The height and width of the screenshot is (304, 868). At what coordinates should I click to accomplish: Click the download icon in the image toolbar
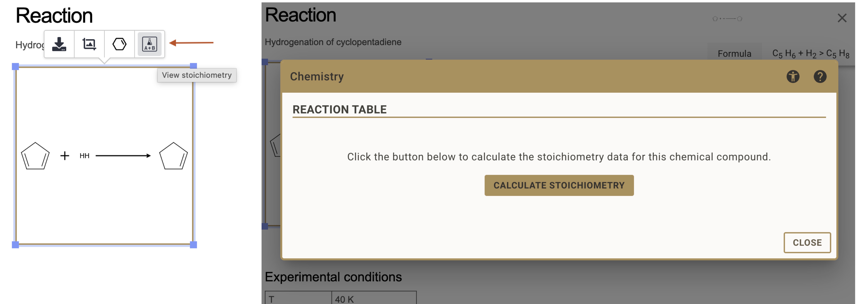(x=59, y=44)
